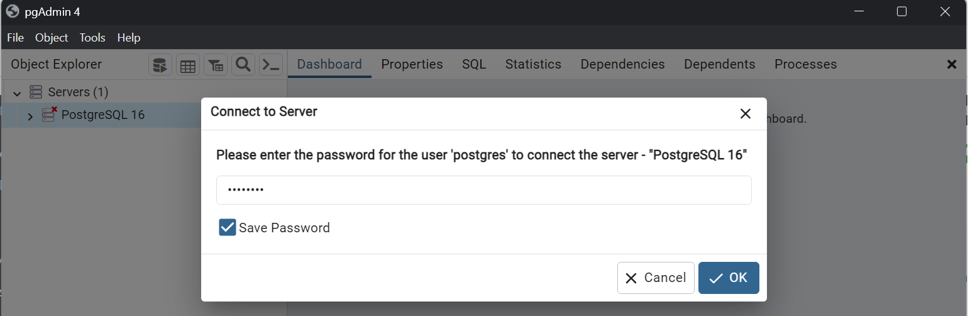Switch to the Properties tab
Image resolution: width=980 pixels, height=316 pixels.
[x=412, y=64]
